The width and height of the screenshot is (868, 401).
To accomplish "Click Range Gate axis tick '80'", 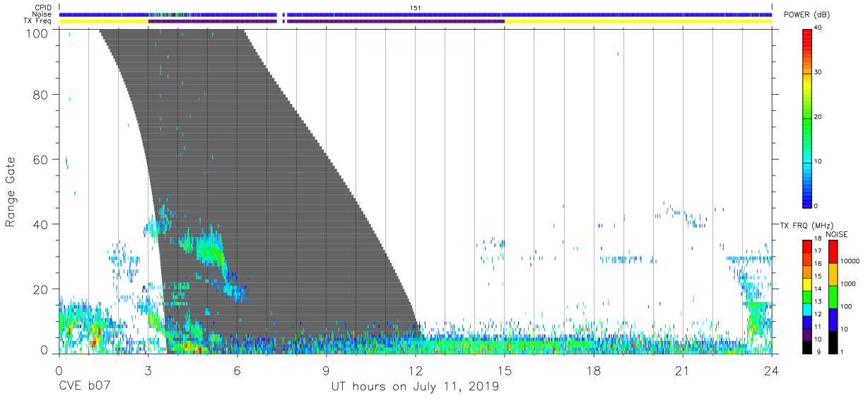I will [41, 95].
